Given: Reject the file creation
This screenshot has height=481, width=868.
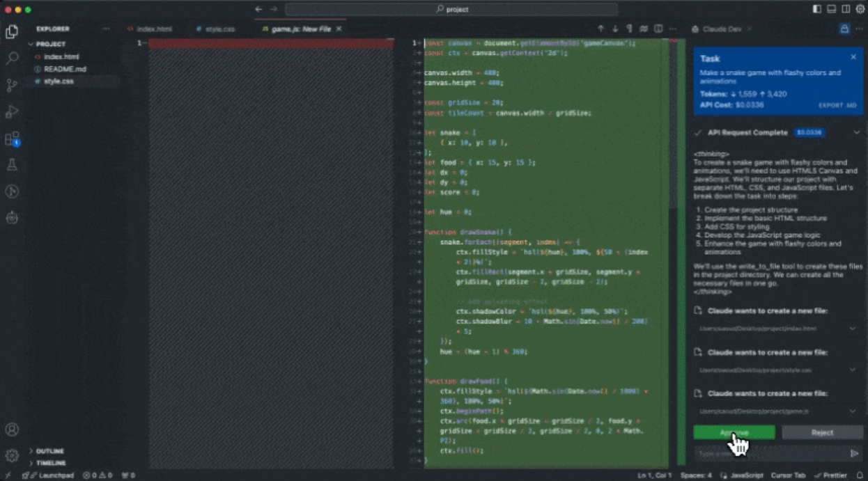Looking at the screenshot, I should click(822, 432).
